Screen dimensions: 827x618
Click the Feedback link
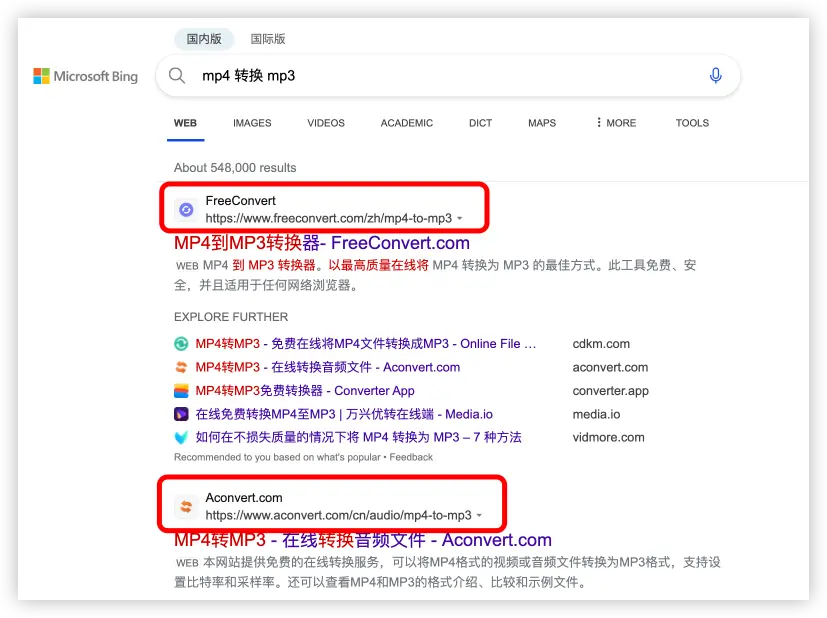(411, 457)
